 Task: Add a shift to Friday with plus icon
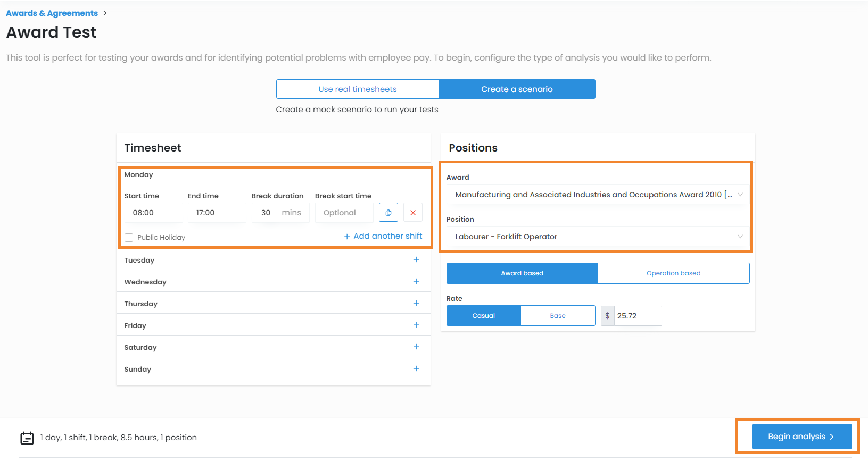(416, 325)
